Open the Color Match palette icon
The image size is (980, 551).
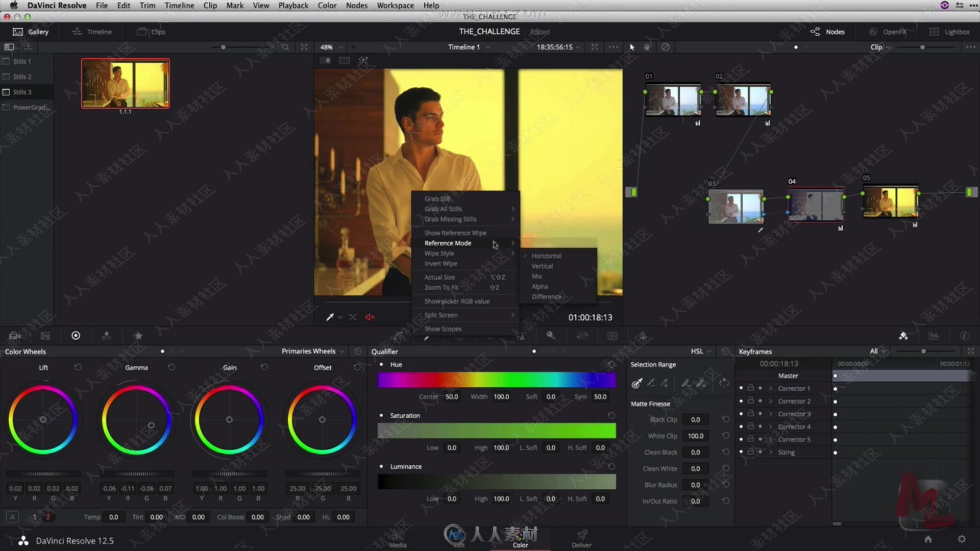[x=45, y=336]
